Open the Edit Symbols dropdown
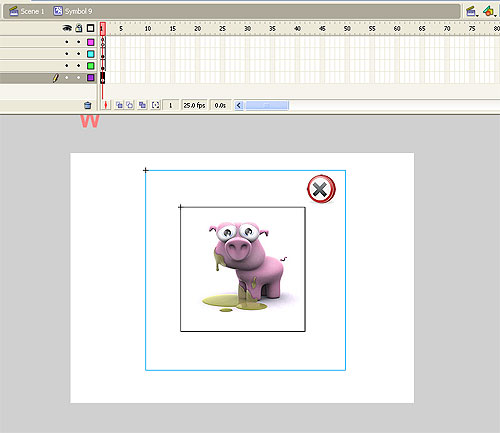Image resolution: width=500 pixels, height=433 pixels. (490, 11)
